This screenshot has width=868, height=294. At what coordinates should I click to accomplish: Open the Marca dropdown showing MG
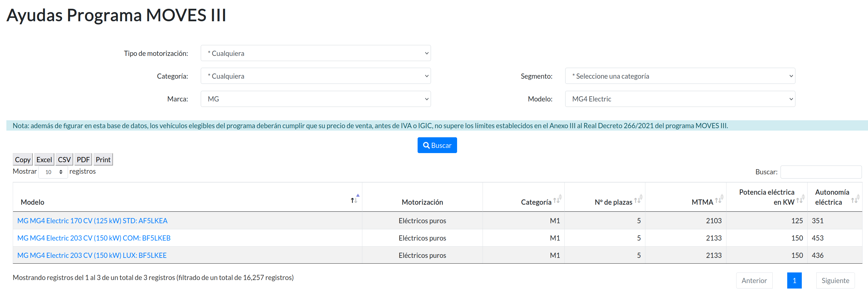coord(315,99)
